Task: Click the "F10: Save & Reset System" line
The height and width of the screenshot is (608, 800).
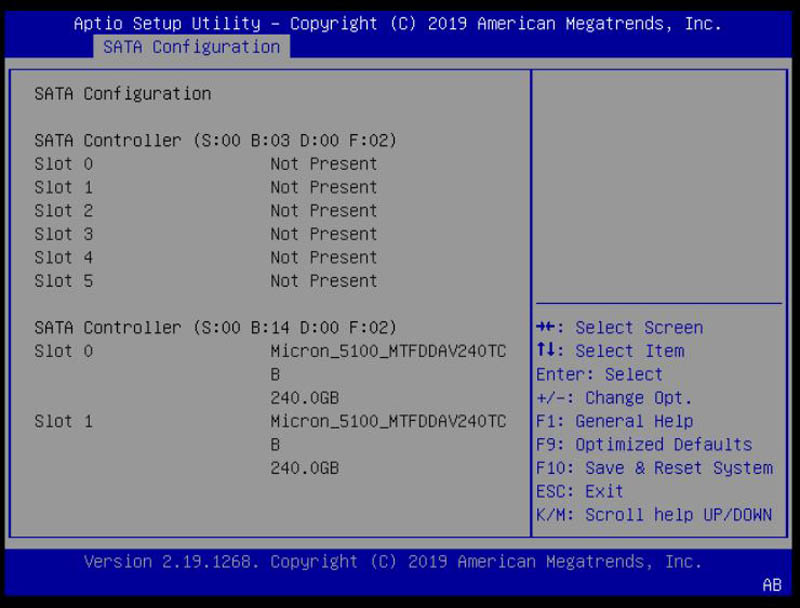Action: [x=655, y=468]
